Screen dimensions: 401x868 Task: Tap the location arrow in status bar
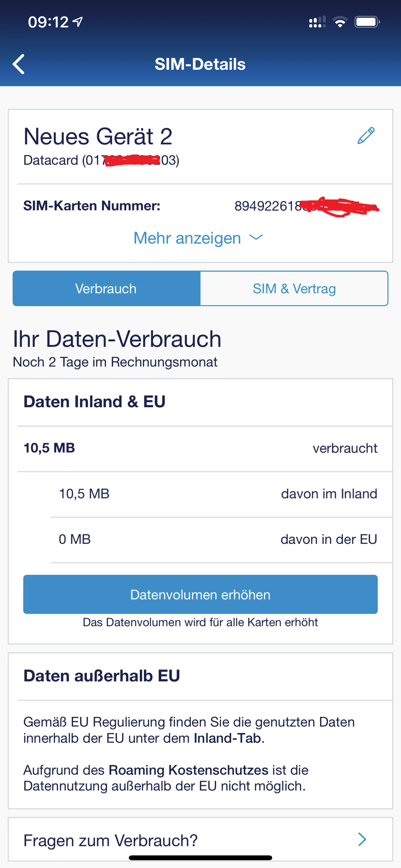[x=78, y=22]
